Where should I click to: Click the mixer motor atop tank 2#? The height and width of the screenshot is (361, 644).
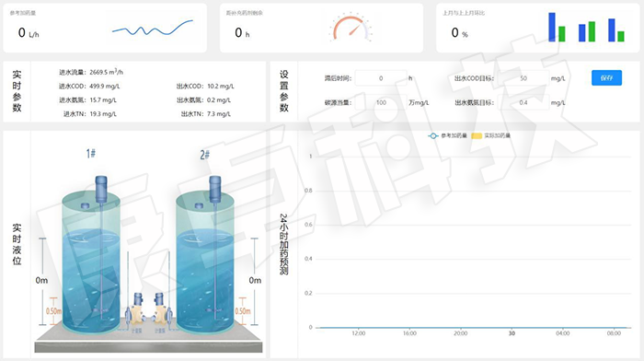(x=214, y=189)
